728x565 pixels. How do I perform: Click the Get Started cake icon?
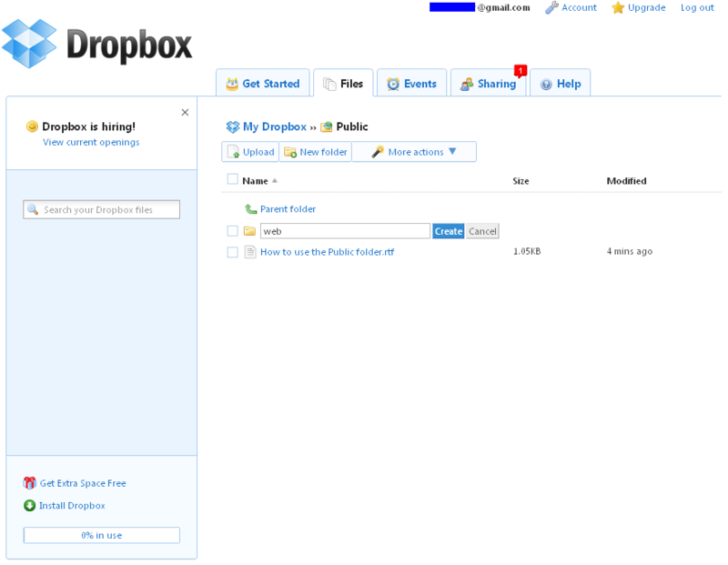pos(232,84)
